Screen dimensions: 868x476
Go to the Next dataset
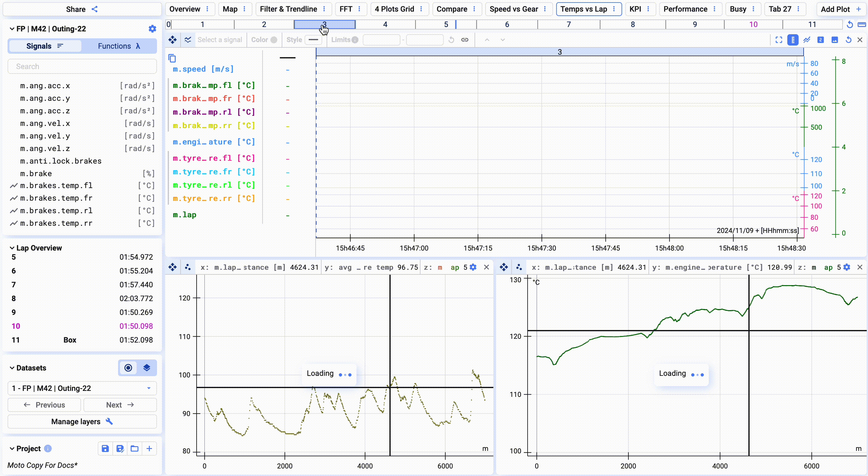[x=120, y=405]
